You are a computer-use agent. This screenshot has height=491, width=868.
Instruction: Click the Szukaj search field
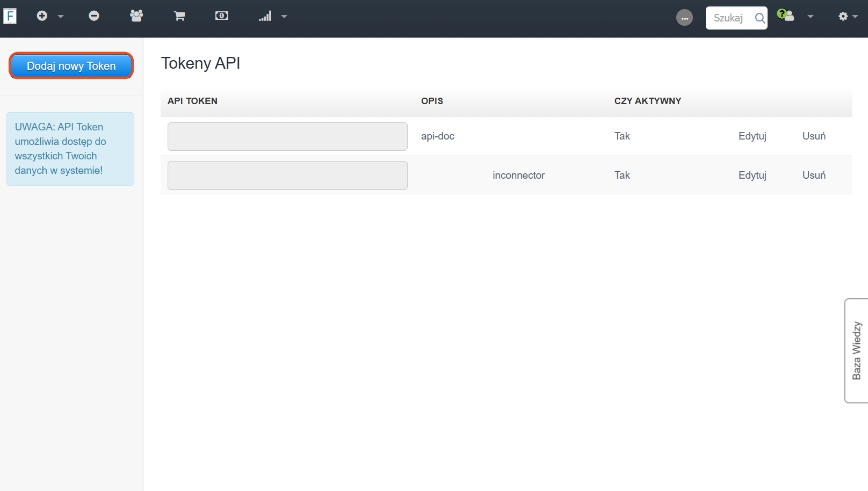tap(728, 18)
